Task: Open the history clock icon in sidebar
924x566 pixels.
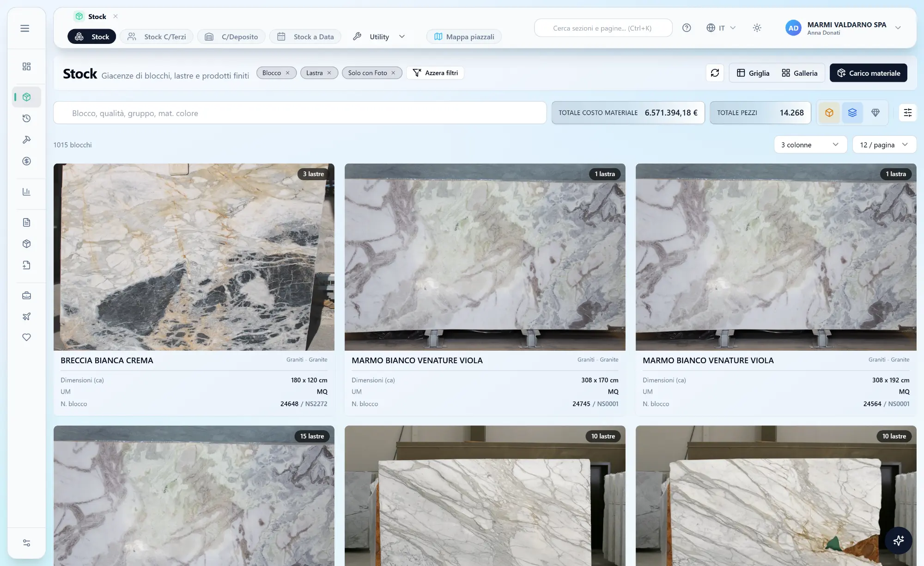Action: tap(26, 119)
